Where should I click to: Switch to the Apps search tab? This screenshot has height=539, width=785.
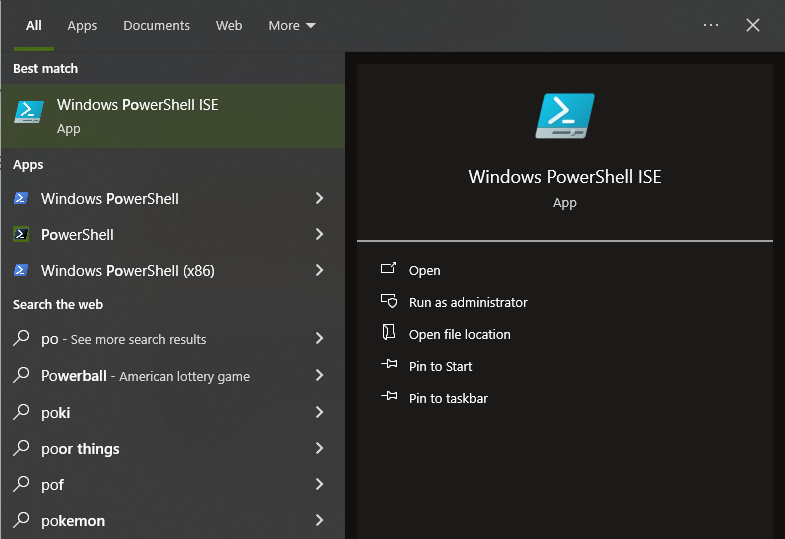click(82, 26)
